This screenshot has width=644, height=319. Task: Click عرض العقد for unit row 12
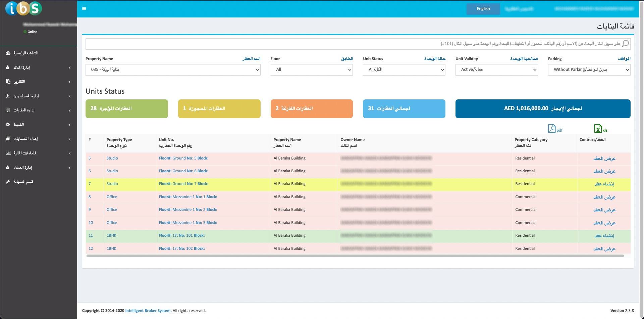(x=604, y=249)
